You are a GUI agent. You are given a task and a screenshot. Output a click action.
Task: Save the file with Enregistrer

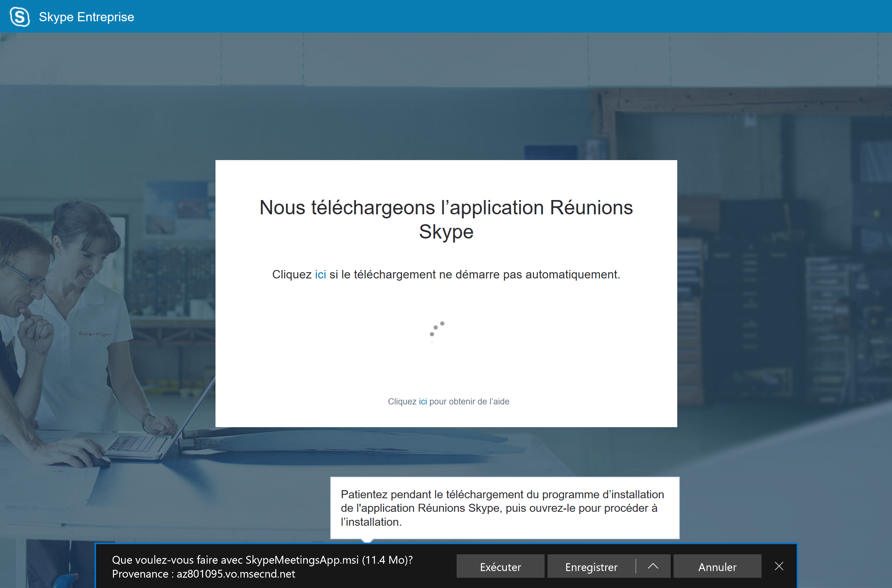point(591,566)
